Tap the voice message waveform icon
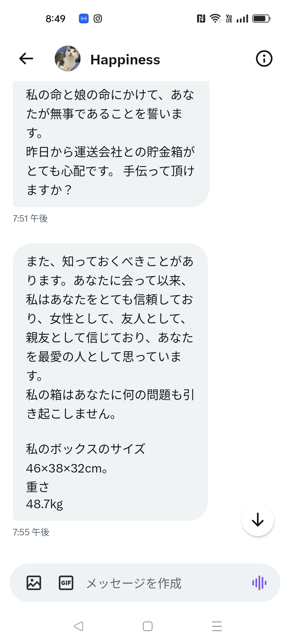Screen dimensions: 290x644 click(259, 583)
